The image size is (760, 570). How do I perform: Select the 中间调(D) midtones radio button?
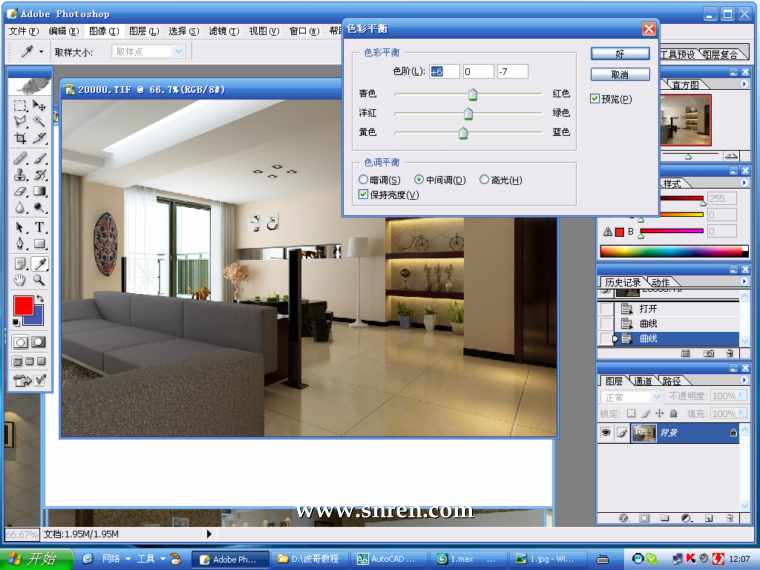419,180
